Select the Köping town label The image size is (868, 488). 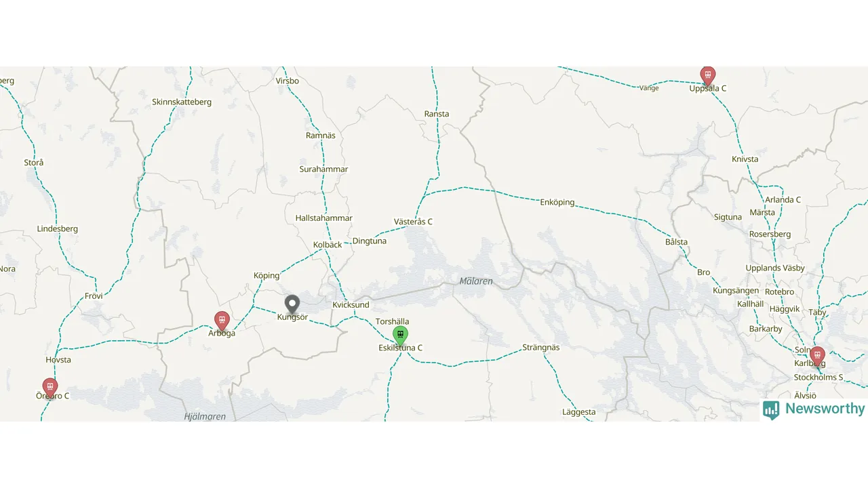[267, 275]
